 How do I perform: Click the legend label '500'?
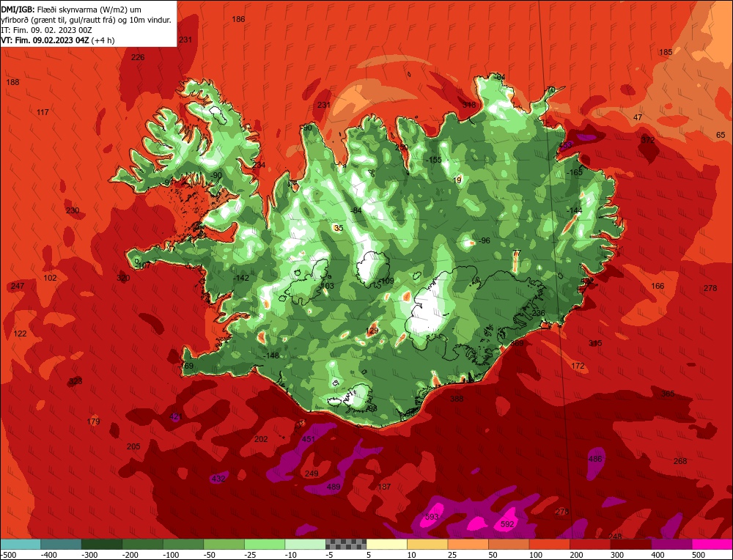698,555
